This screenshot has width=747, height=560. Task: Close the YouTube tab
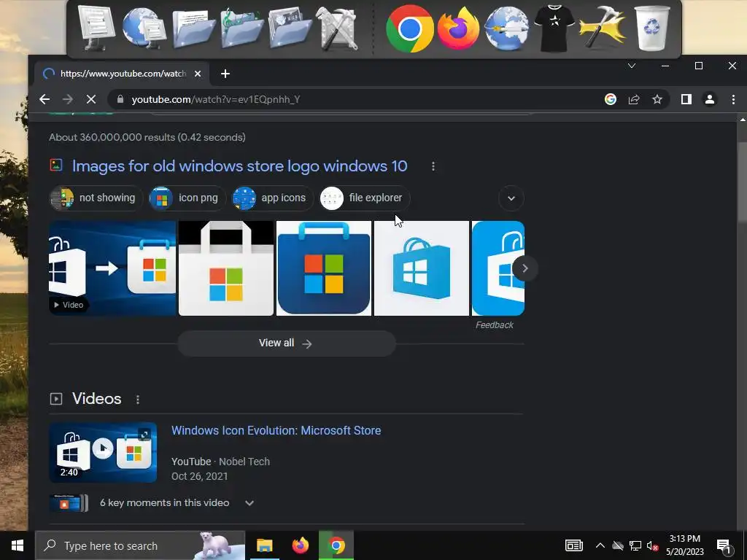point(198,74)
